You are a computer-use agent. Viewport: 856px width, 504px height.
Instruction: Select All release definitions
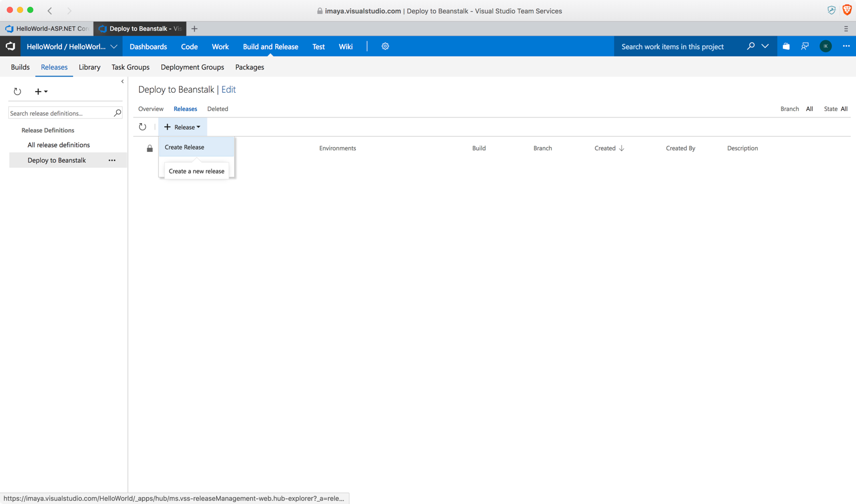tap(58, 145)
